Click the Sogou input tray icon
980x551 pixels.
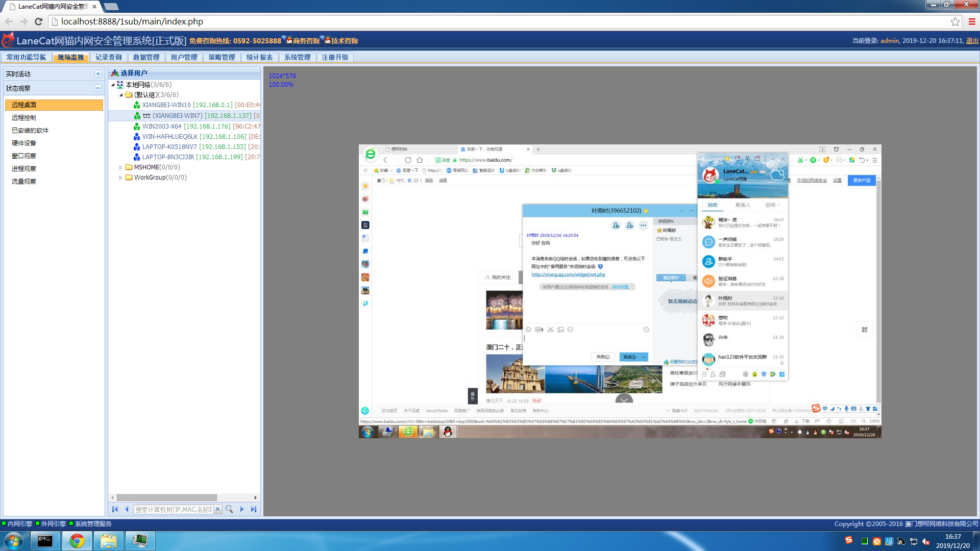coord(849,540)
